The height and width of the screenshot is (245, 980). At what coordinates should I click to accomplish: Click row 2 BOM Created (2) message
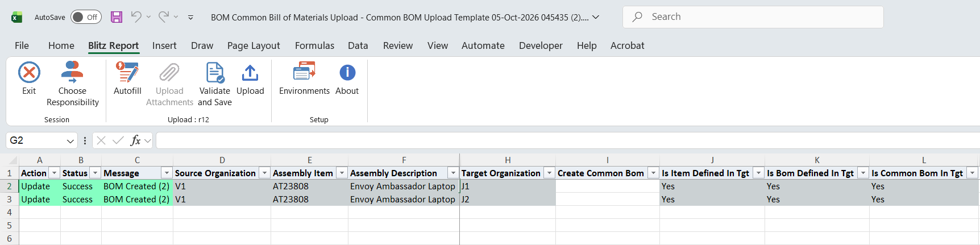(x=137, y=186)
